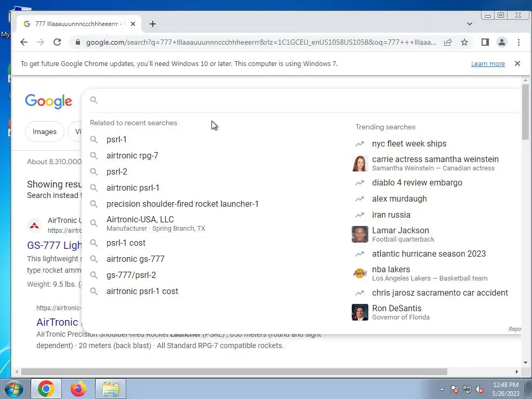The image size is (532, 399).
Task: Open the Windows Start menu
Action: pos(14,389)
